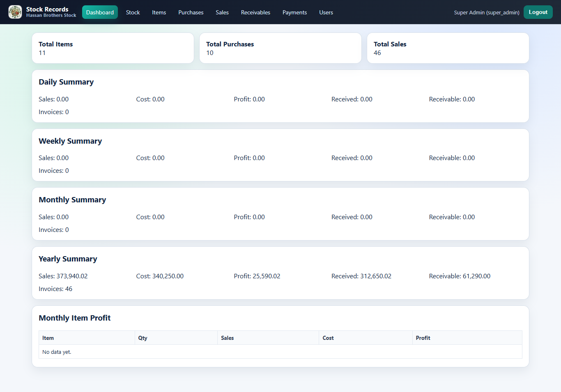Viewport: 561px width, 392px height.
Task: Click the Stock Records logo icon
Action: coord(15,12)
